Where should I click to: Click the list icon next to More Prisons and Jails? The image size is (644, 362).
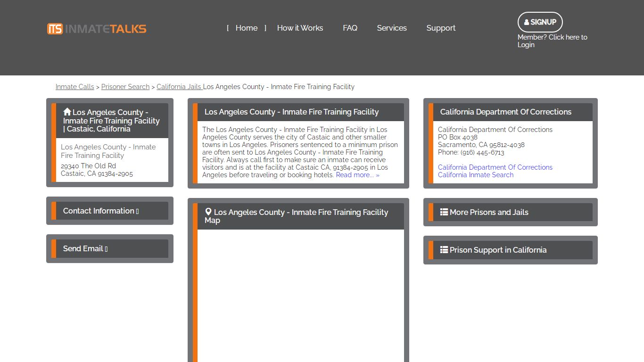444,212
